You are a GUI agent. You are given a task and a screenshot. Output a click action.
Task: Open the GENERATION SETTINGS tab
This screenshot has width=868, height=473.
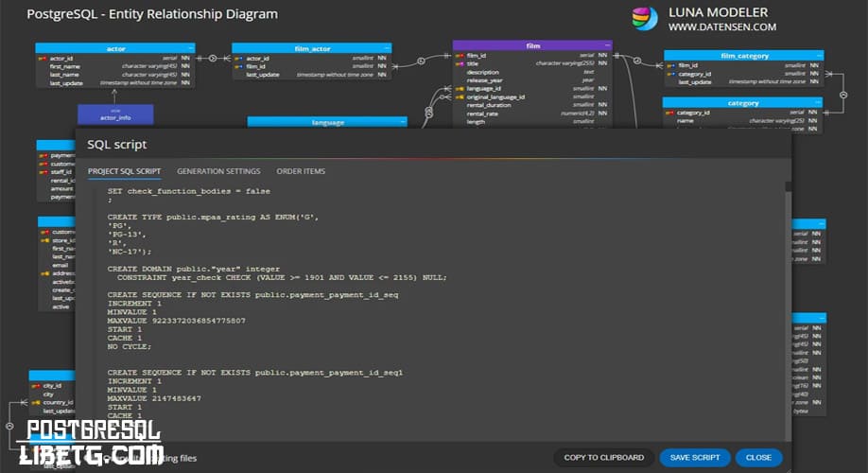(x=218, y=171)
